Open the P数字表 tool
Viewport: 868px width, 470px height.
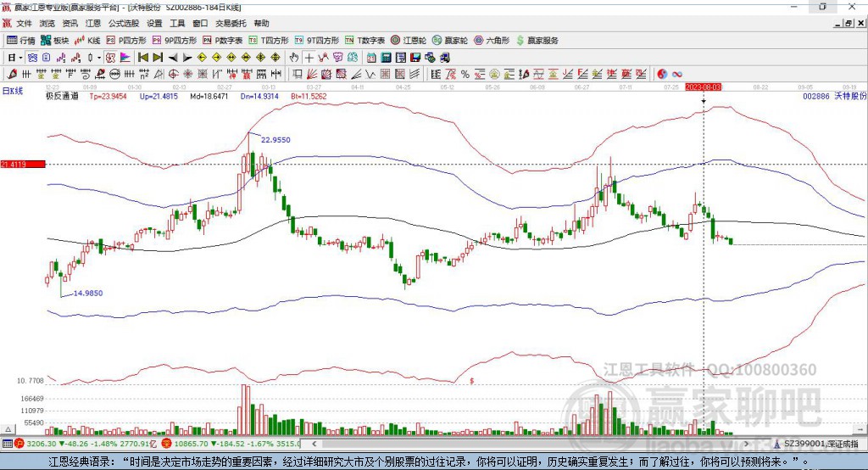(x=223, y=41)
